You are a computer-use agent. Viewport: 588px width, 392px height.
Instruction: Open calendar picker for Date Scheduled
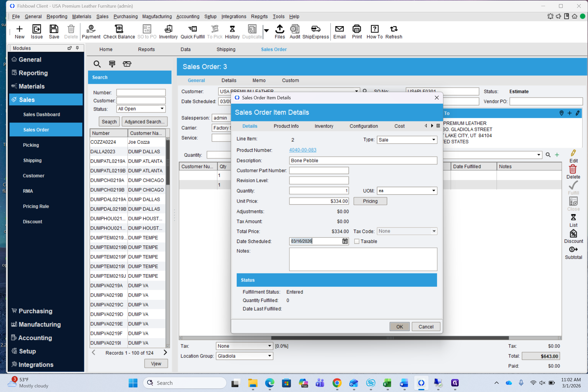pos(345,241)
